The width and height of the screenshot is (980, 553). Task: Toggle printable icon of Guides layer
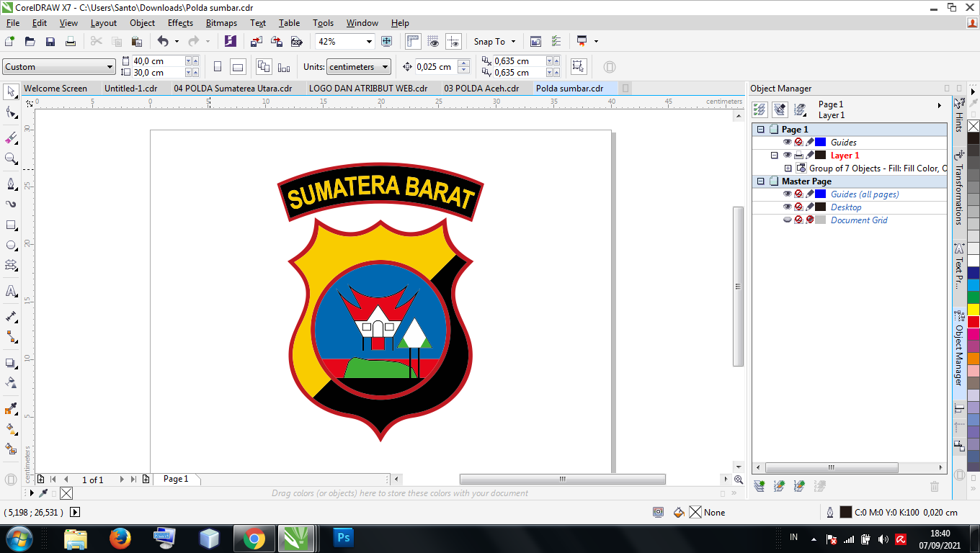pos(798,143)
